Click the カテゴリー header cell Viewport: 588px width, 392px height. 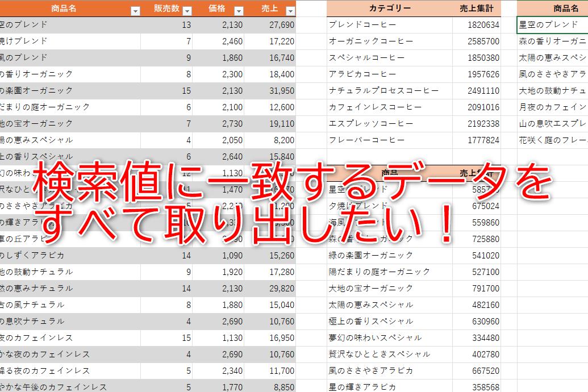(390, 9)
